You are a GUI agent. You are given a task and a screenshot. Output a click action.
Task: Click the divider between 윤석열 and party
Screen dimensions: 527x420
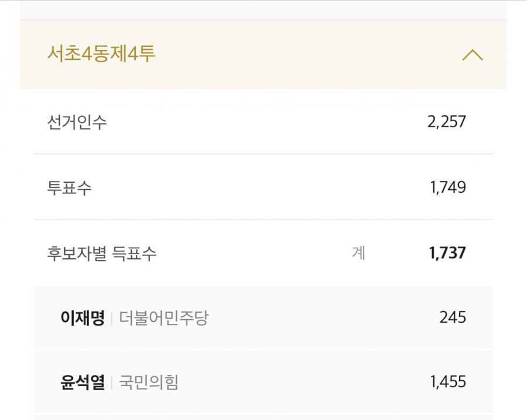coord(112,383)
